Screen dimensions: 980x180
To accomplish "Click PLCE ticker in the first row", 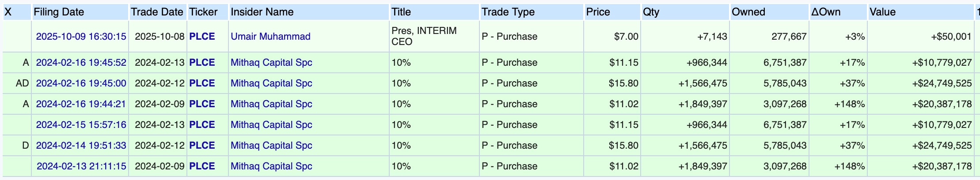I will (202, 36).
